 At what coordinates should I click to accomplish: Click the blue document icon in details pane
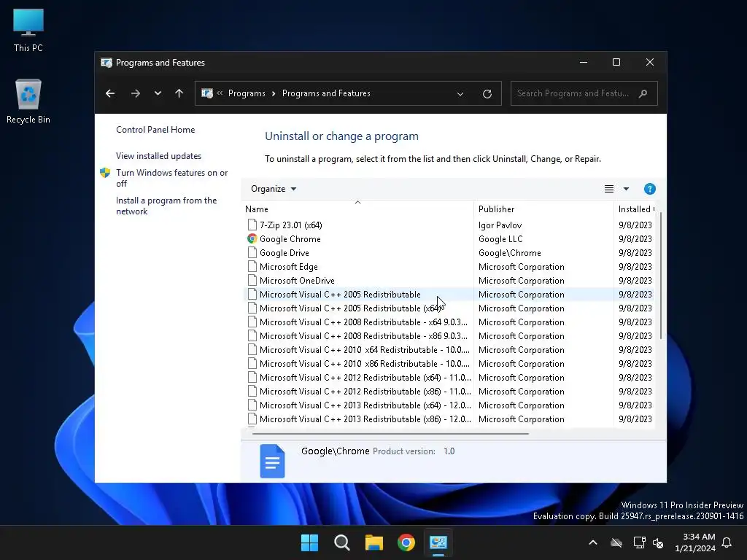(272, 461)
